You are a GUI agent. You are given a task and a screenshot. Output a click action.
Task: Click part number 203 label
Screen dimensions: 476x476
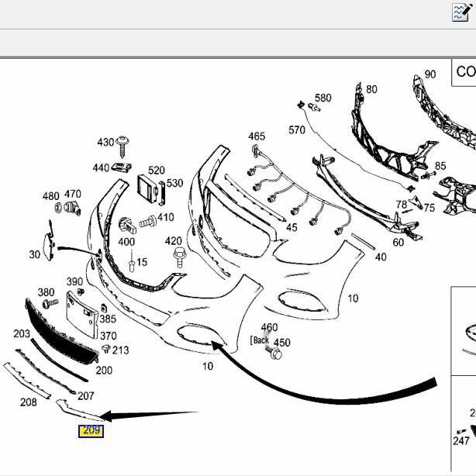coord(22,334)
